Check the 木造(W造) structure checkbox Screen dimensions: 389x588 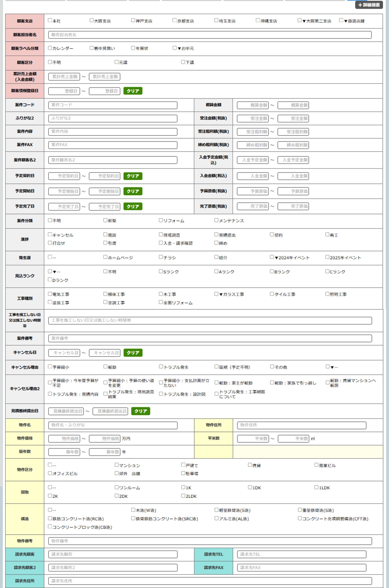tap(133, 510)
